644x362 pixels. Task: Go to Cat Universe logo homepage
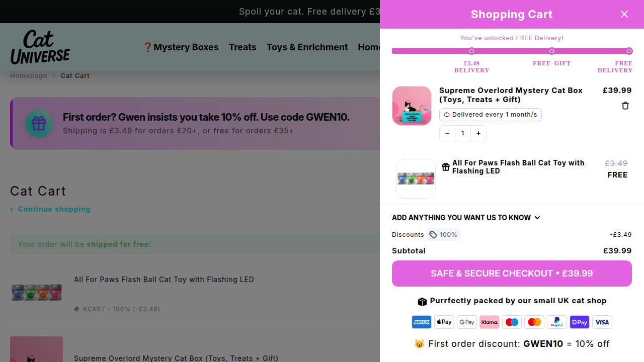(x=40, y=47)
